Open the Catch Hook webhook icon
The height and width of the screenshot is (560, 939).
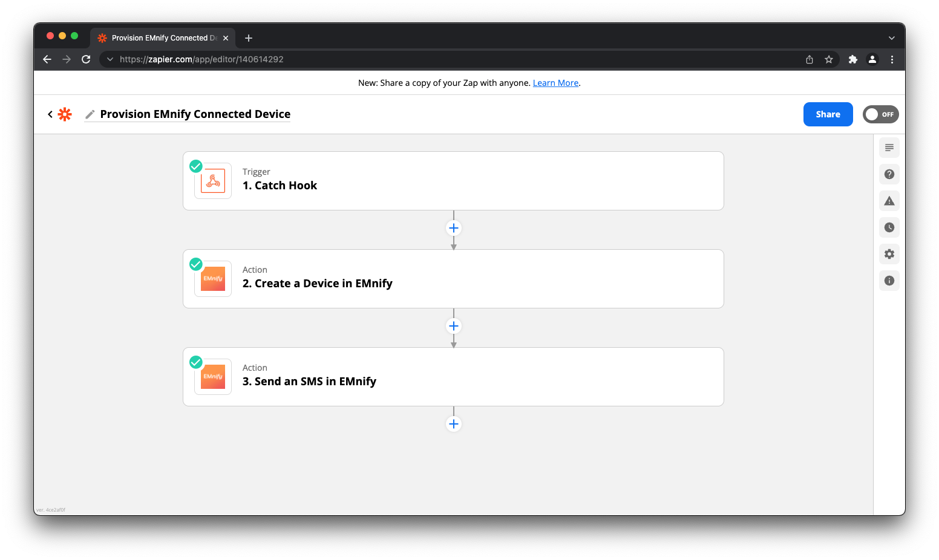(x=213, y=181)
